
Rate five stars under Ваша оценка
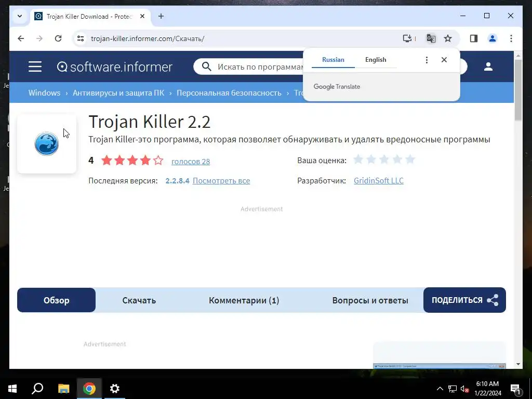[x=410, y=159]
